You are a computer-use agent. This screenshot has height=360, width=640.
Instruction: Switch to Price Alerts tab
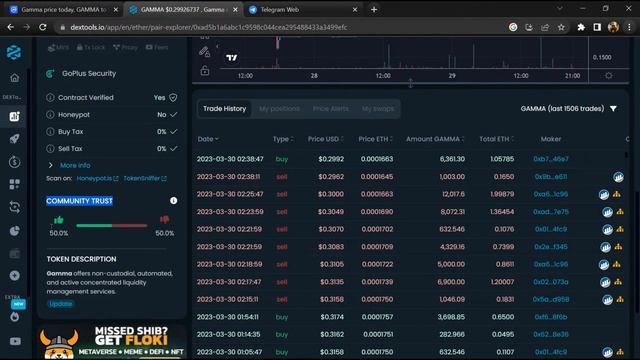(x=331, y=109)
